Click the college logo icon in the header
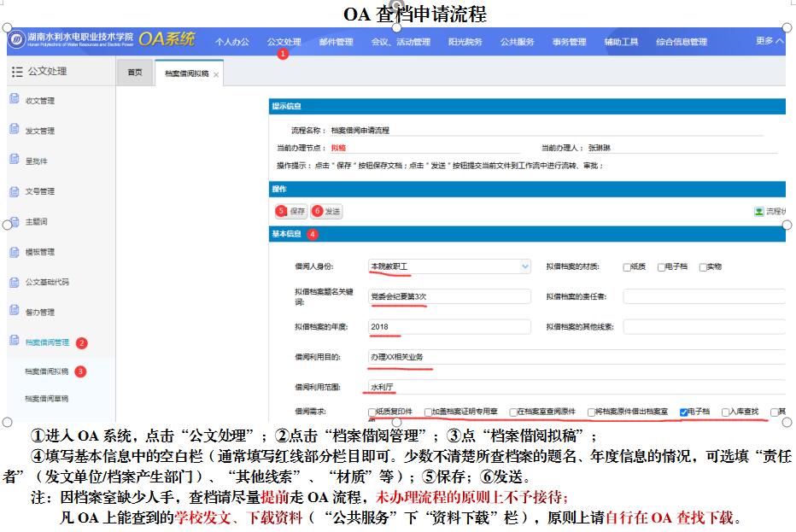This screenshot has width=796, height=532. point(16,39)
